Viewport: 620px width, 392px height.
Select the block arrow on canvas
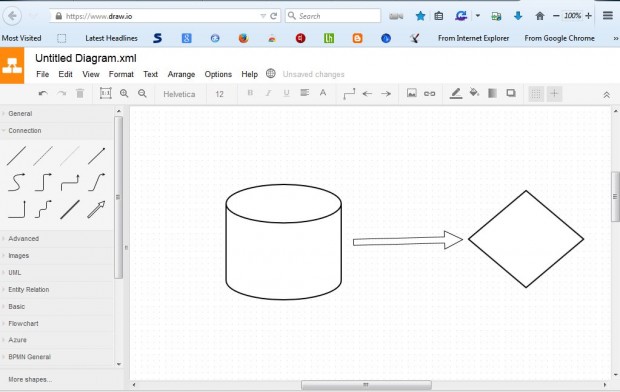tap(408, 240)
